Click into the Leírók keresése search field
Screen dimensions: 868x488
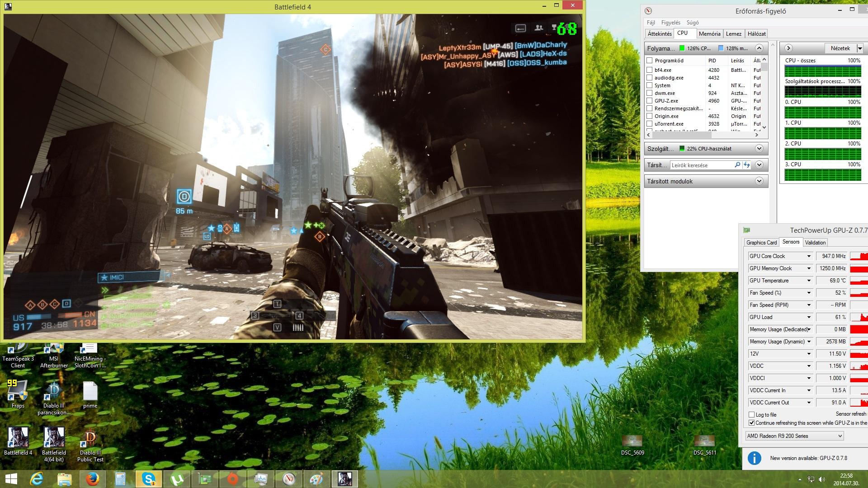point(703,165)
